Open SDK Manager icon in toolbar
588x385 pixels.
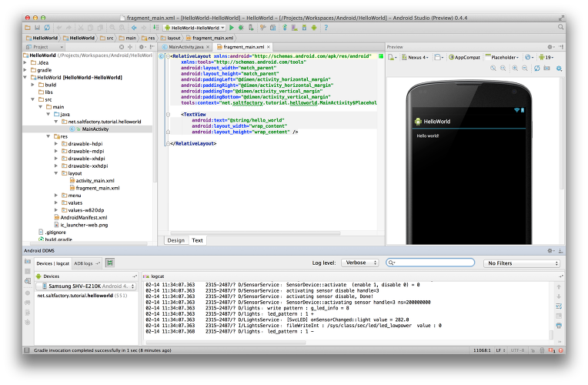(x=304, y=28)
